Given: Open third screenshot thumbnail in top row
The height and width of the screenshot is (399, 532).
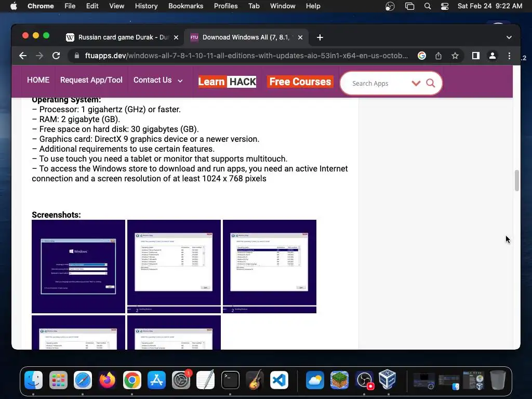Looking at the screenshot, I should [x=270, y=267].
